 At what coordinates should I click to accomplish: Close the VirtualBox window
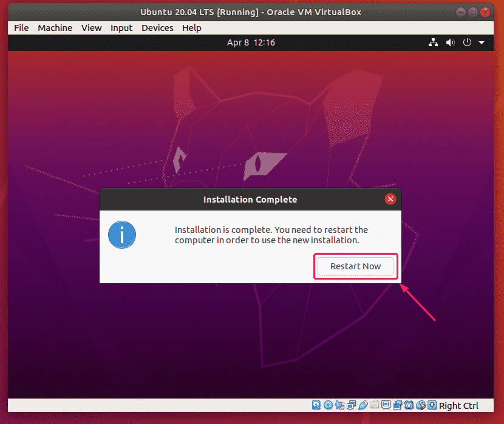pos(485,12)
